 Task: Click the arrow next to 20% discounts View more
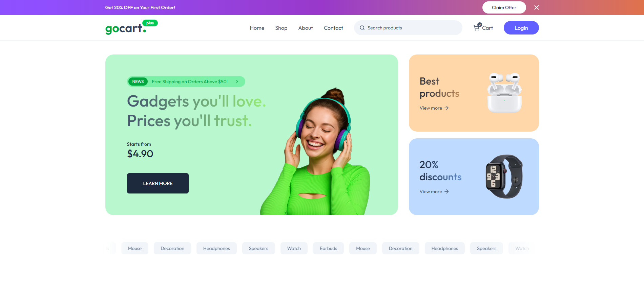(446, 191)
